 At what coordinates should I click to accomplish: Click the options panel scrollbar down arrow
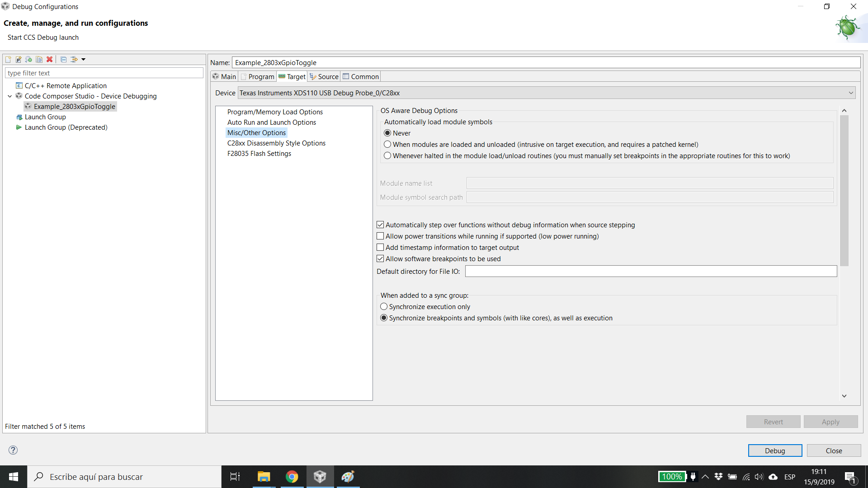(844, 396)
